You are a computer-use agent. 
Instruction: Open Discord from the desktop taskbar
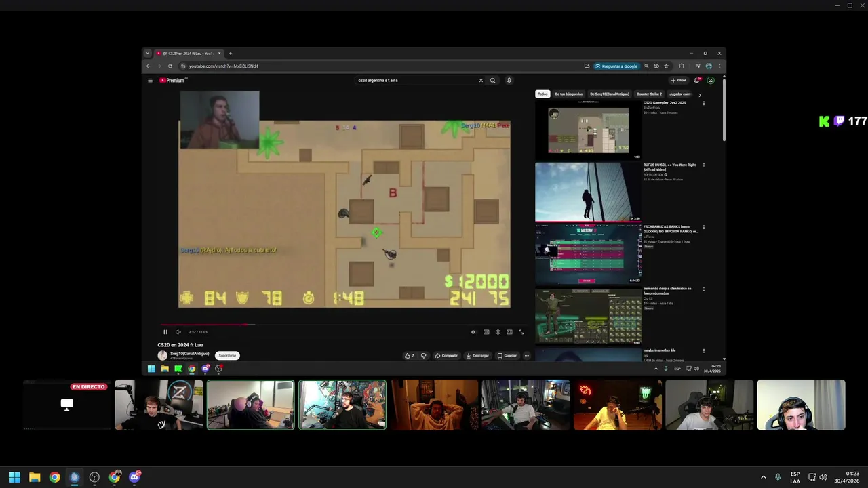coord(134,477)
